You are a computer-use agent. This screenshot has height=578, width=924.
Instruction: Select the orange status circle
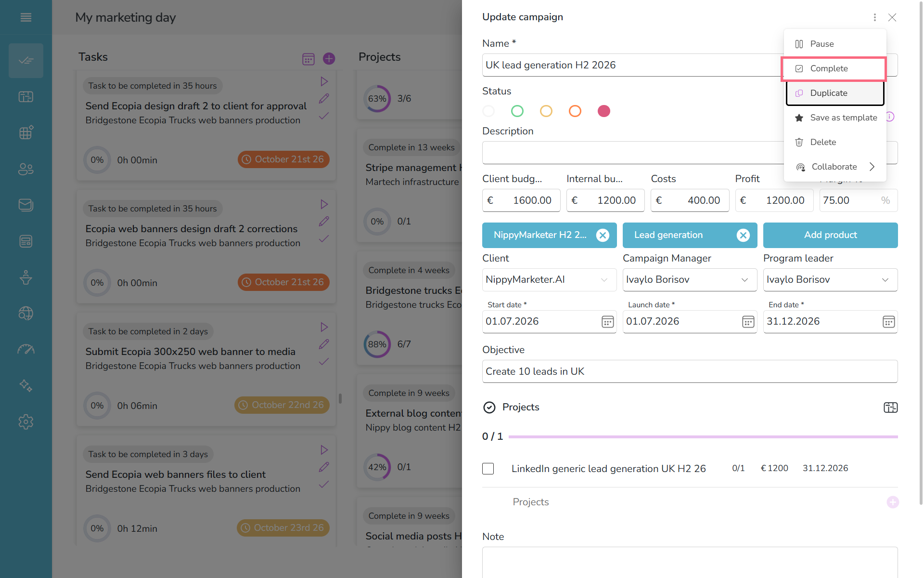click(x=575, y=111)
